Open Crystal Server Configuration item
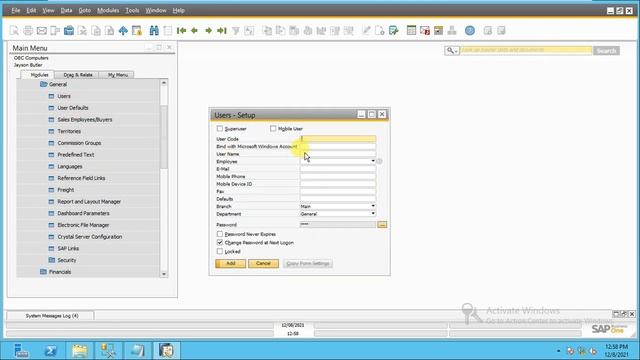The height and width of the screenshot is (360, 640). pyautogui.click(x=90, y=237)
